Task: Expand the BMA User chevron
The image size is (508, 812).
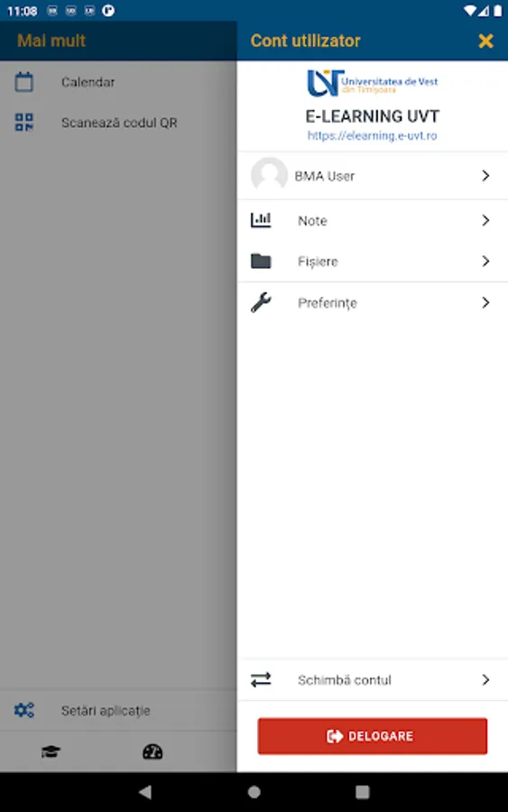Action: point(485,176)
